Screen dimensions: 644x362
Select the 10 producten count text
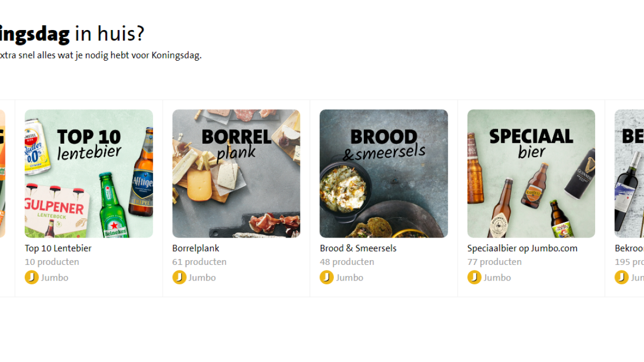[52, 262]
